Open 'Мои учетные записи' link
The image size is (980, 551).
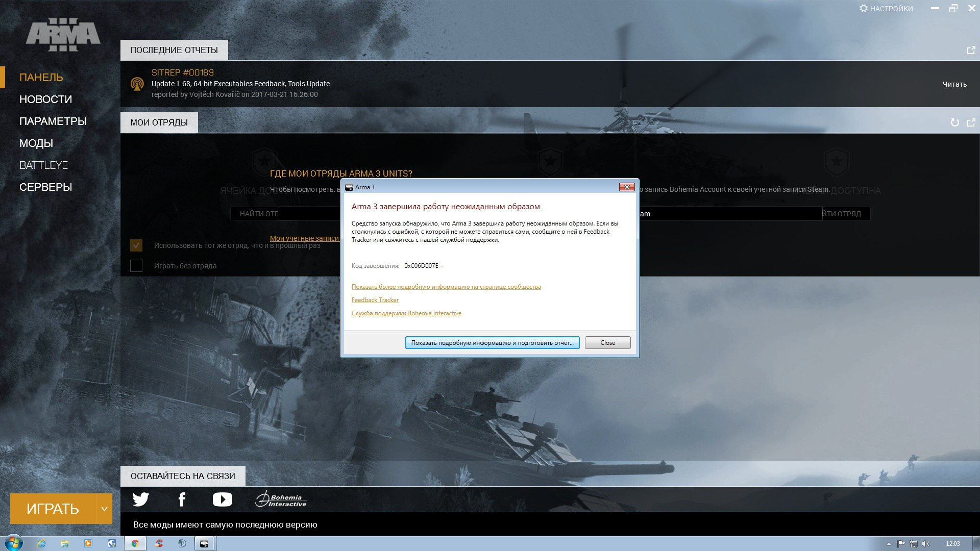pos(304,238)
